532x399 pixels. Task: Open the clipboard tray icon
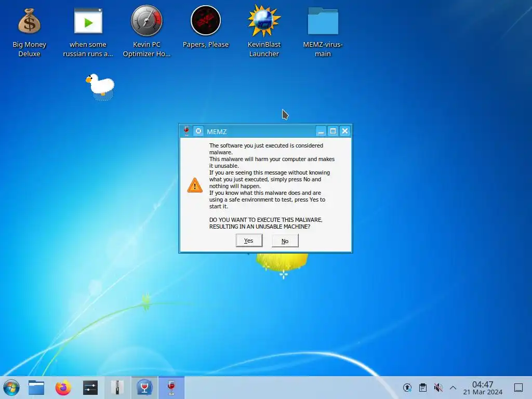[x=423, y=388]
